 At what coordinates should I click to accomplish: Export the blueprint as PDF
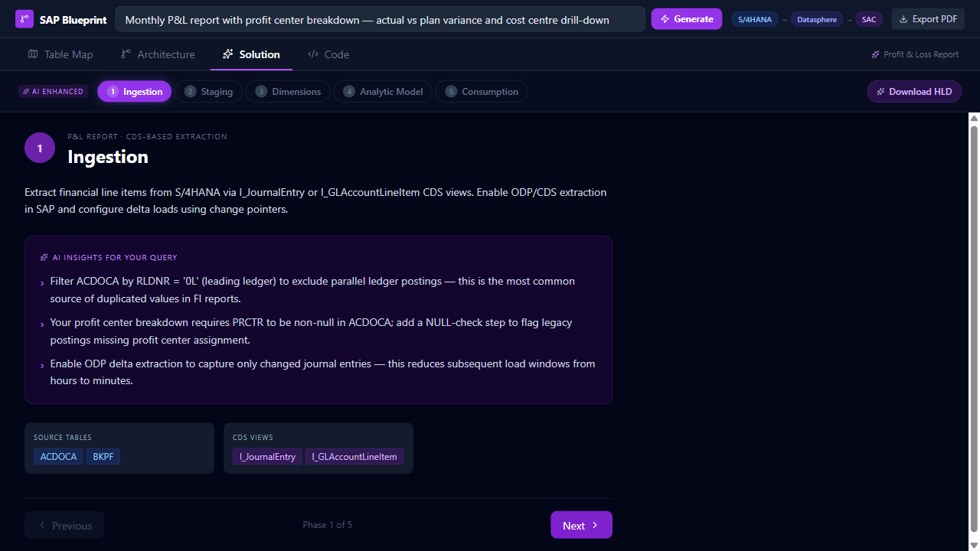click(927, 19)
